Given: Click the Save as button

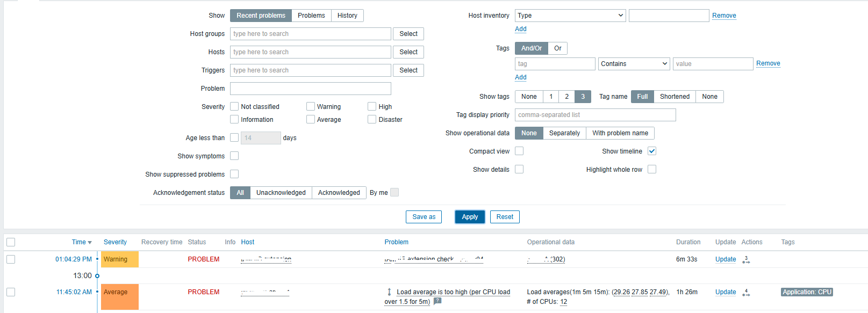Looking at the screenshot, I should tap(424, 217).
